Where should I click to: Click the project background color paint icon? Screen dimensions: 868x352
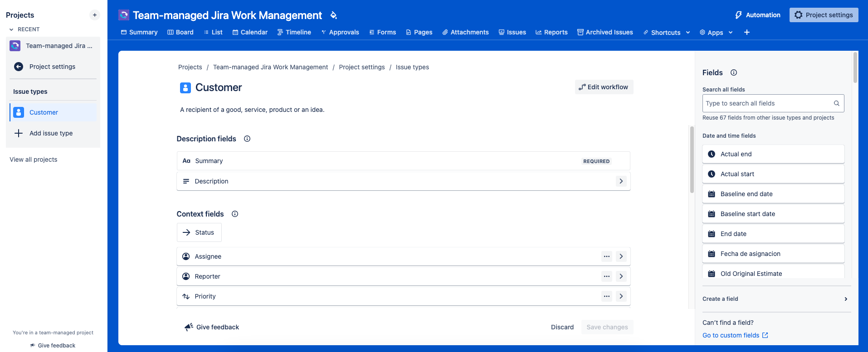click(x=334, y=15)
